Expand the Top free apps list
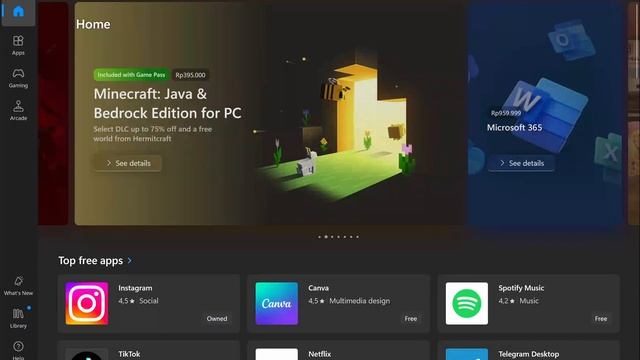Image resolution: width=640 pixels, height=360 pixels. (130, 260)
